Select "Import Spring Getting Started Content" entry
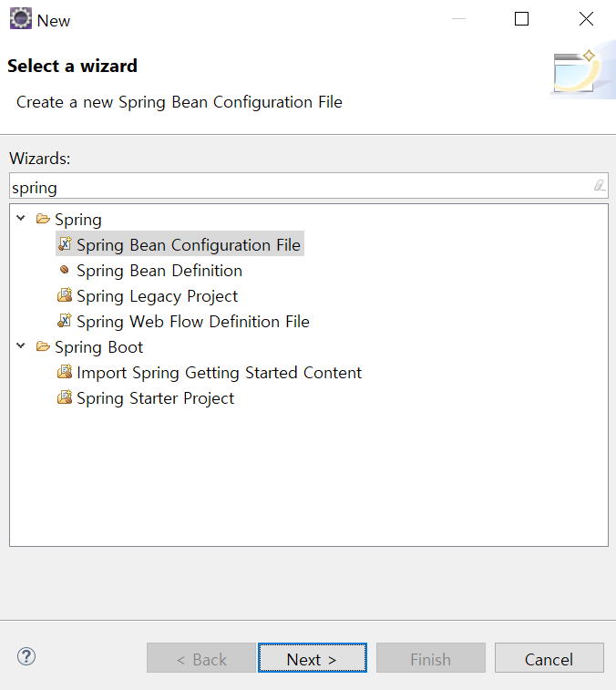 pyautogui.click(x=219, y=373)
